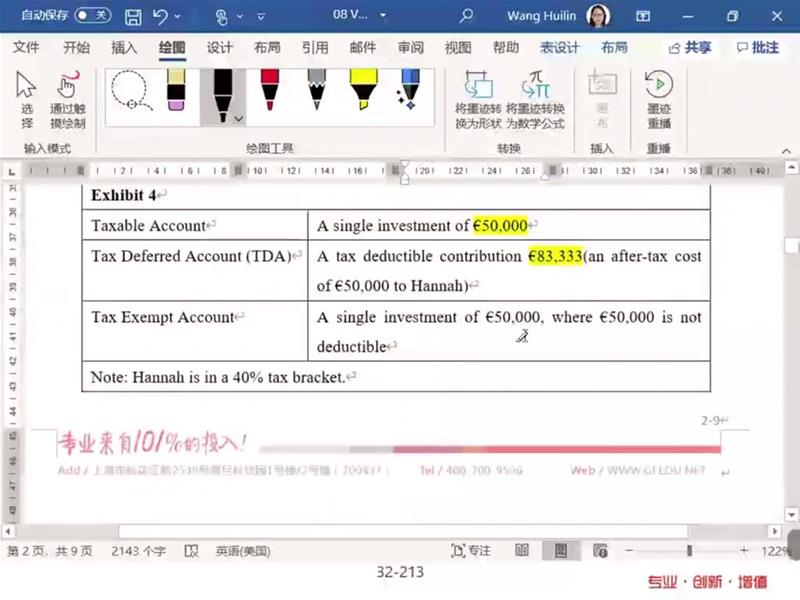Switch to the 表设计 tab
Screen dimensions: 800x600
(560, 47)
